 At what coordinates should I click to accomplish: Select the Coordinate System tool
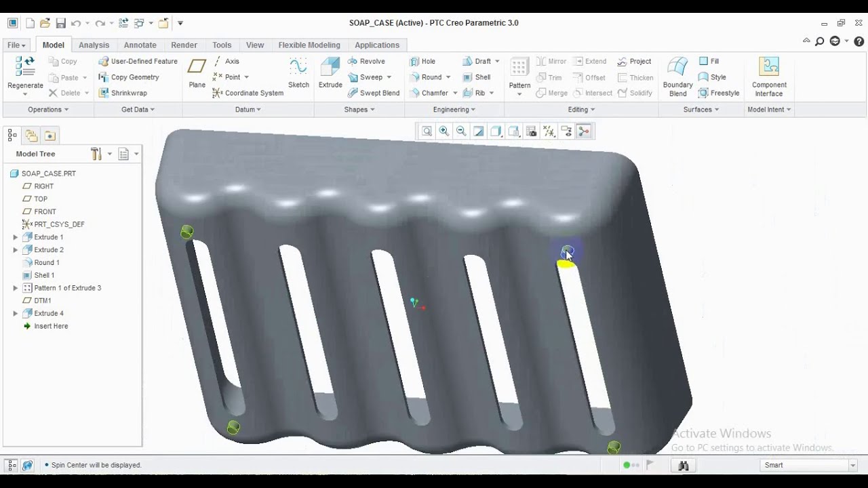(248, 93)
